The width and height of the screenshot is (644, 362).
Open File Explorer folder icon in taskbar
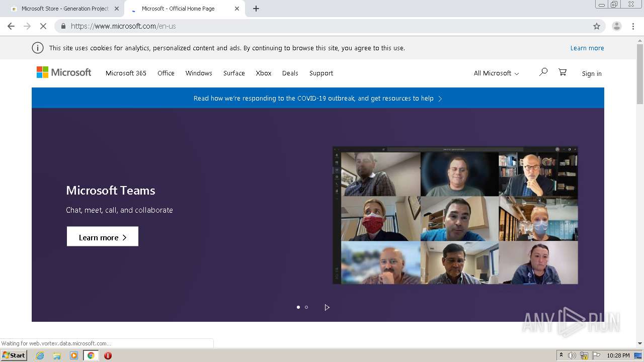(x=57, y=355)
